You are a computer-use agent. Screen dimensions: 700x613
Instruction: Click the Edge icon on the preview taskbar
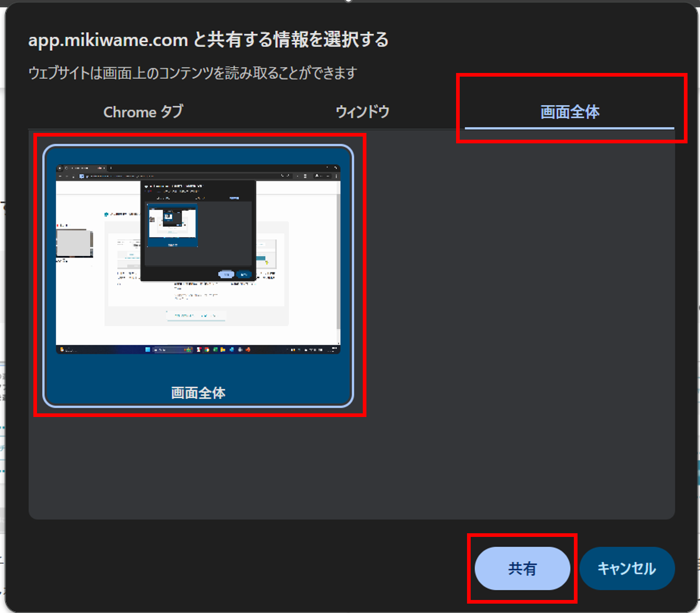point(232,350)
